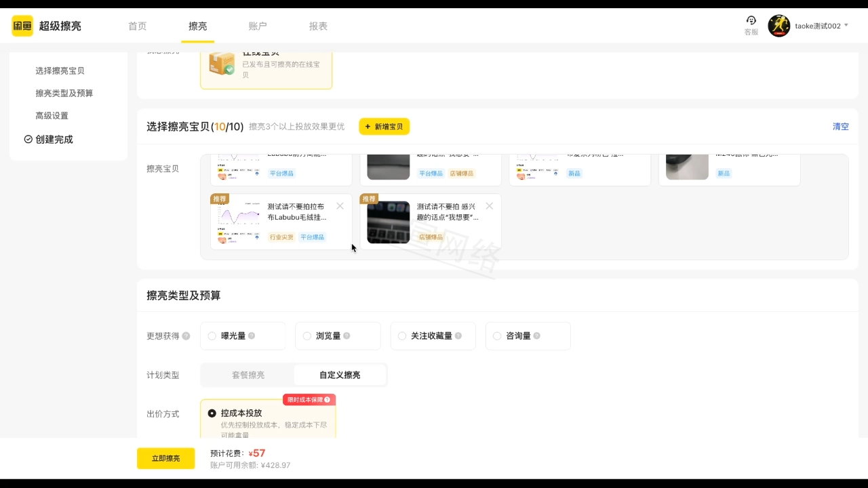
Task: Switch plan type to 套餐擦亮
Action: pyautogui.click(x=248, y=375)
